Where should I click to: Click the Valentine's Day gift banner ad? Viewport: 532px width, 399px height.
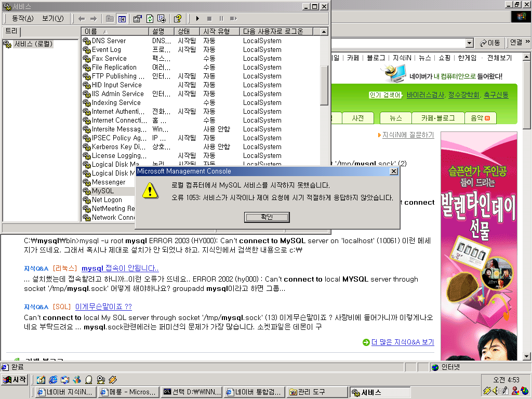click(x=479, y=246)
